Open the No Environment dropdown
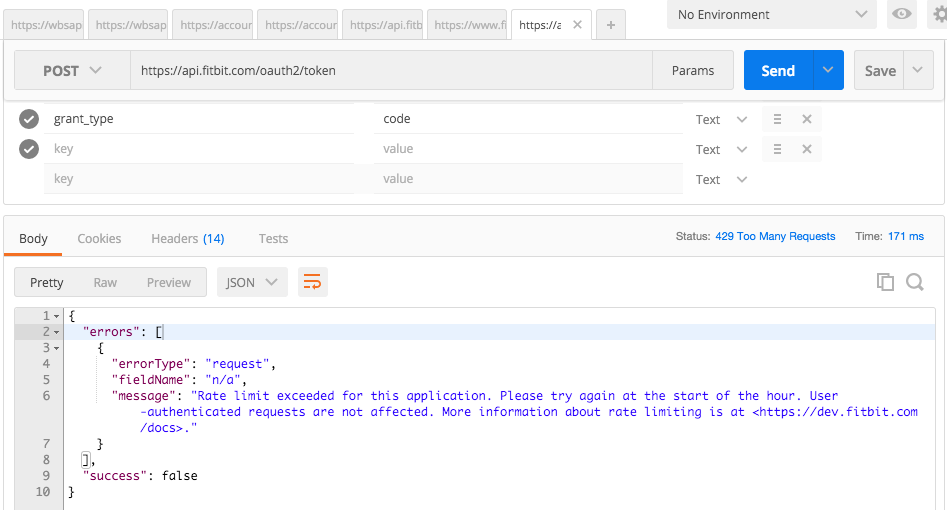 point(771,15)
